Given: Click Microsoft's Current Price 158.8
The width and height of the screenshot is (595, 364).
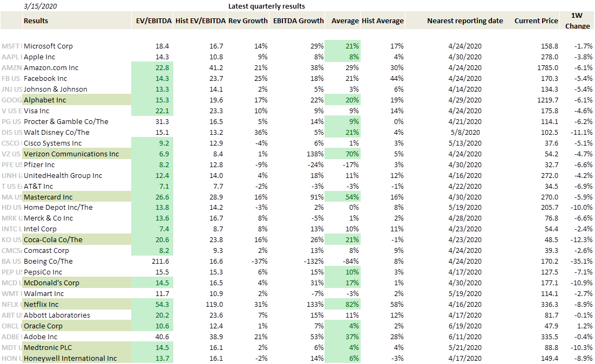Looking at the screenshot, I should [x=550, y=46].
